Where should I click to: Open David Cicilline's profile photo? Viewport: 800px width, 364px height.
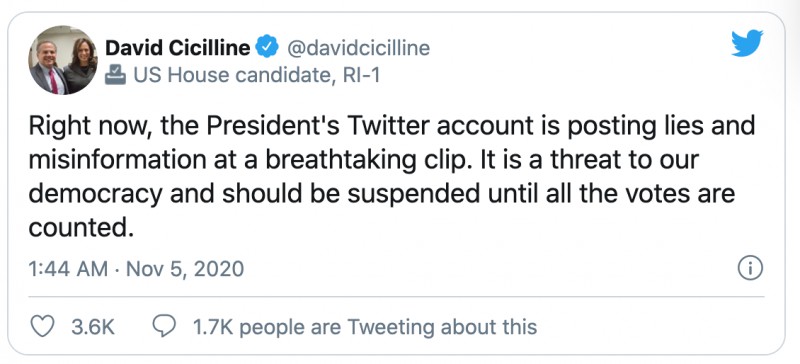pos(62,60)
